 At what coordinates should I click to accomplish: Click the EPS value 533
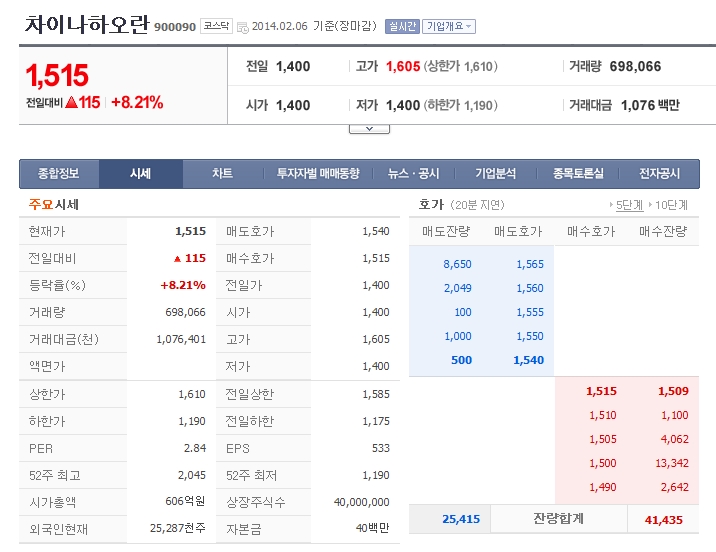[x=381, y=448]
